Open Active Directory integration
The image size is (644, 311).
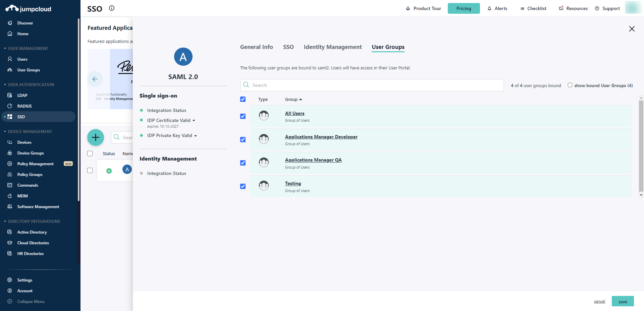(32, 232)
